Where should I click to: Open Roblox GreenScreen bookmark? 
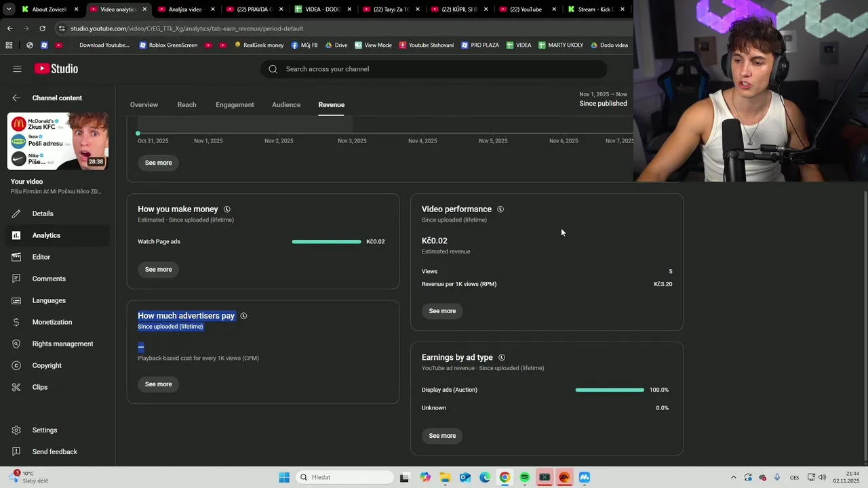[x=168, y=45]
